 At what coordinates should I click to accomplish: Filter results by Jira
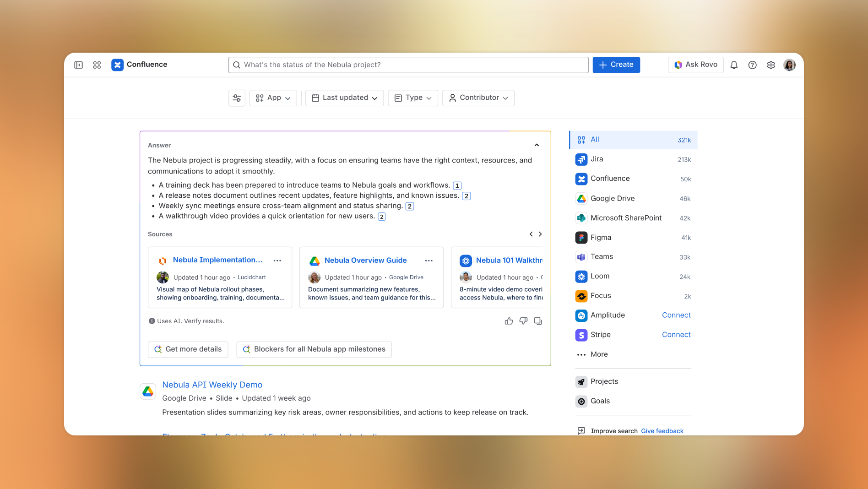coord(633,159)
